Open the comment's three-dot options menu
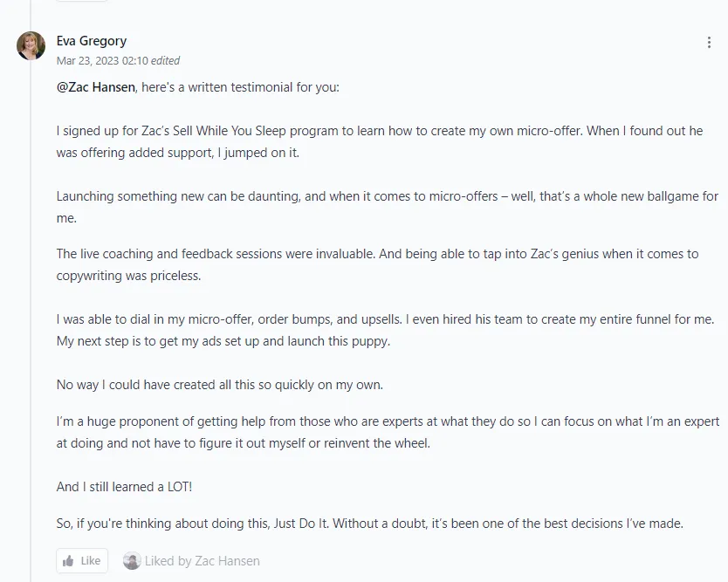 pyautogui.click(x=709, y=43)
